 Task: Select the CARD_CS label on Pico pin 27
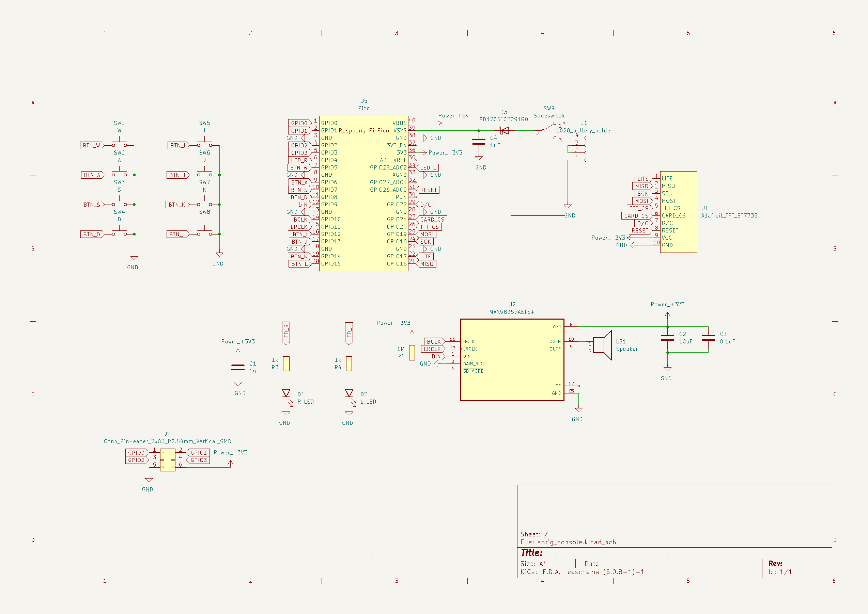pos(432,220)
